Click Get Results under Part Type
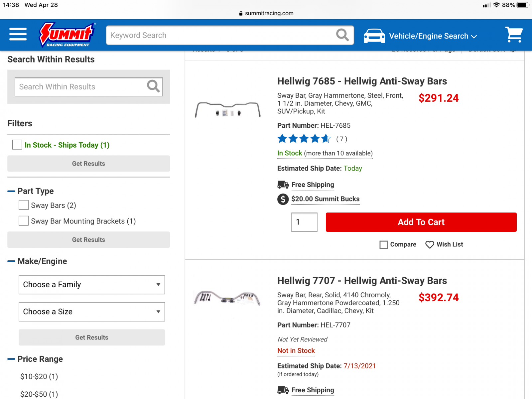The height and width of the screenshot is (399, 532). (88, 240)
